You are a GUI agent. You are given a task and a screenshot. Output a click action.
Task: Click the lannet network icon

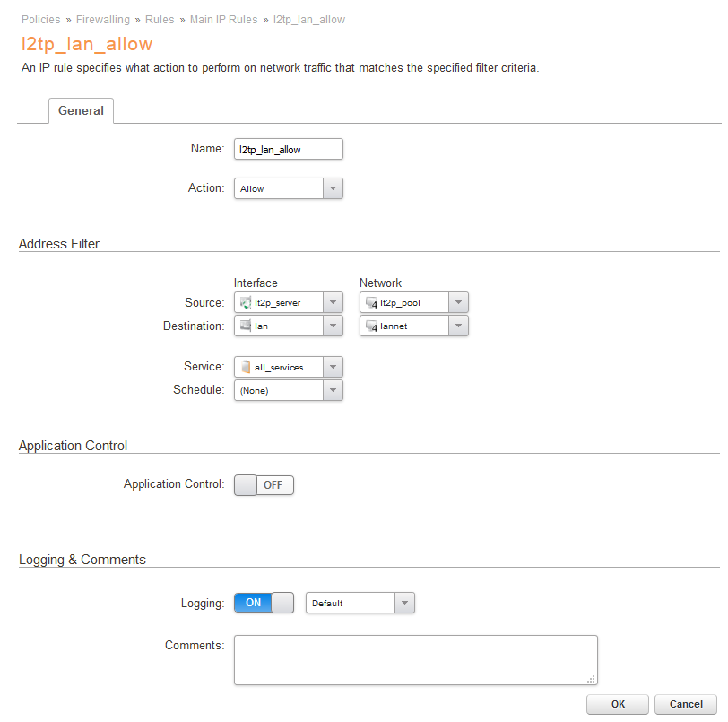[x=371, y=326]
